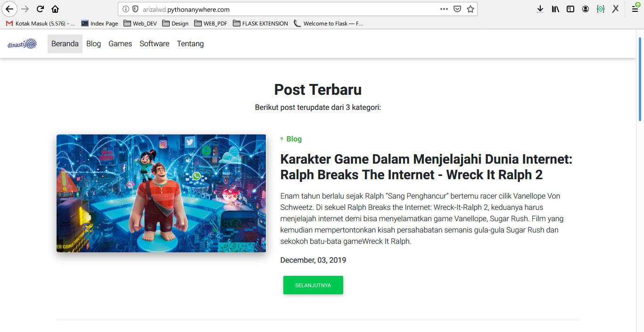Open the Design bookmarks folder
Screen dimensions: 644x332
[175, 23]
